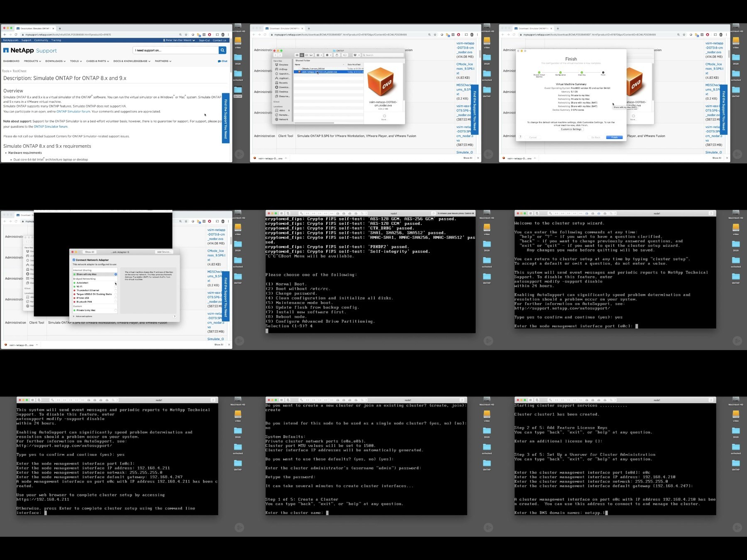The width and height of the screenshot is (747, 560).
Task: Go back in the Description page browser
Action: (x=5, y=35)
